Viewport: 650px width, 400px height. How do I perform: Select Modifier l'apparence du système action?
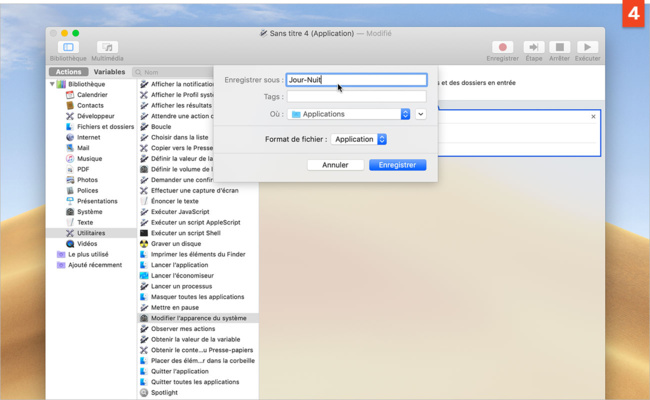coord(198,318)
